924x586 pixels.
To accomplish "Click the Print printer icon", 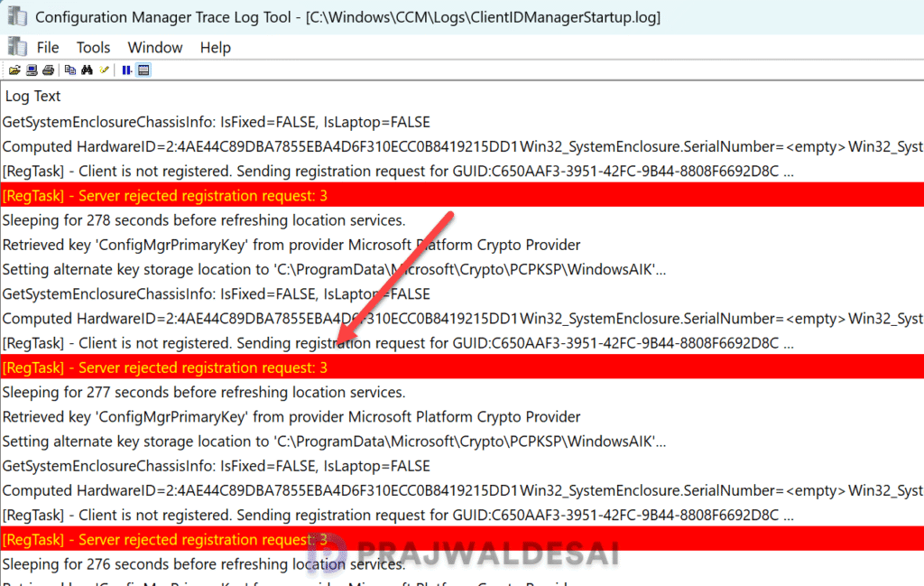I will click(49, 70).
